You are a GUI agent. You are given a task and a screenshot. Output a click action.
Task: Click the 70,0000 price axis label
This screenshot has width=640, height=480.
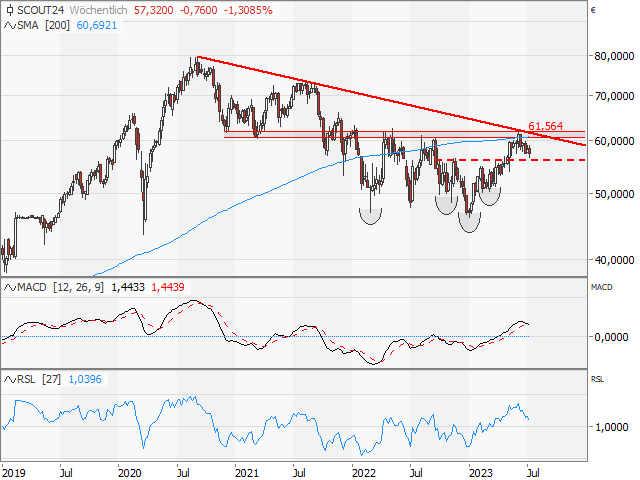click(x=614, y=96)
